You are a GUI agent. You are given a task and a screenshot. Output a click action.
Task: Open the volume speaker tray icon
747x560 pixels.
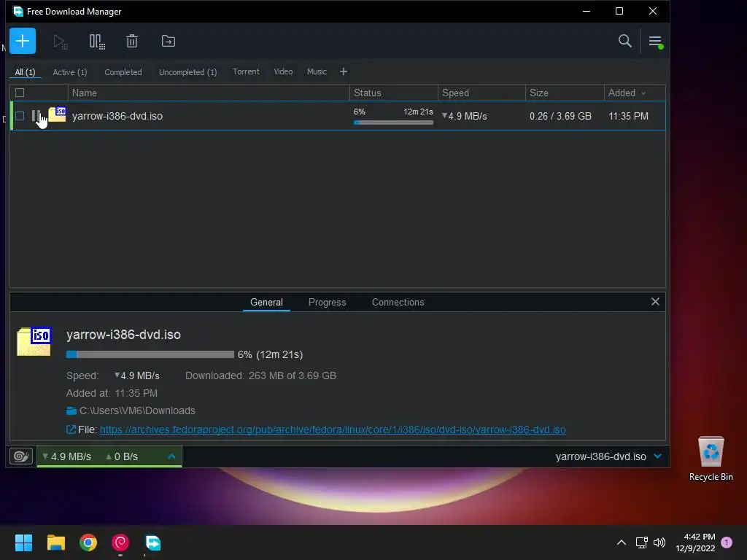click(659, 542)
